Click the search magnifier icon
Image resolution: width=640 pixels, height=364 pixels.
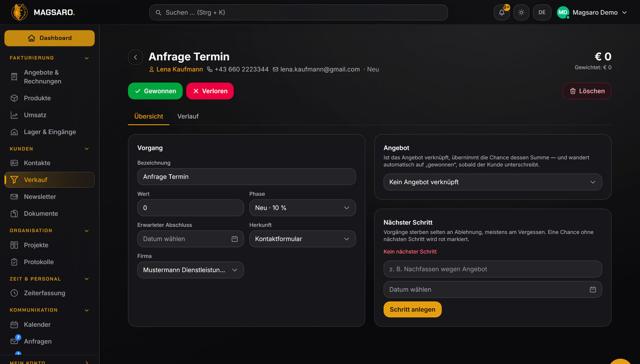(158, 12)
